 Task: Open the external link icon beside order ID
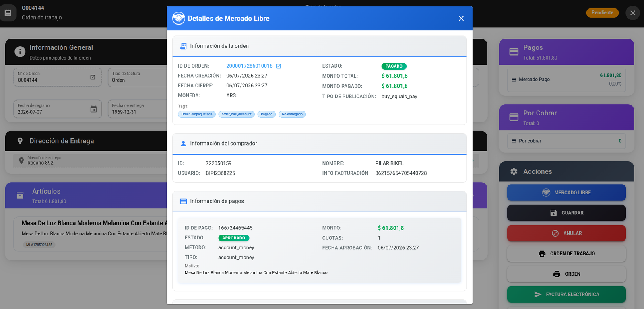click(279, 66)
